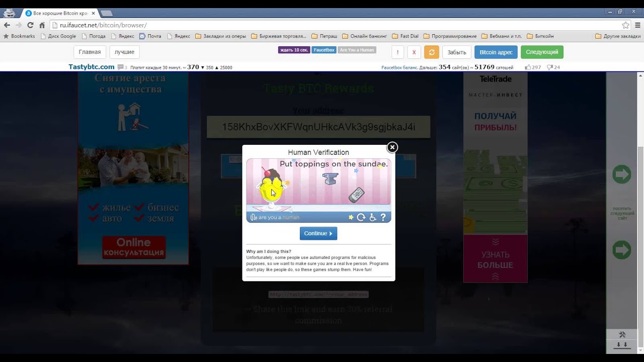644x362 pixels.
Task: Click the comments bubble icon near Tastybtc.com
Action: coord(121,67)
